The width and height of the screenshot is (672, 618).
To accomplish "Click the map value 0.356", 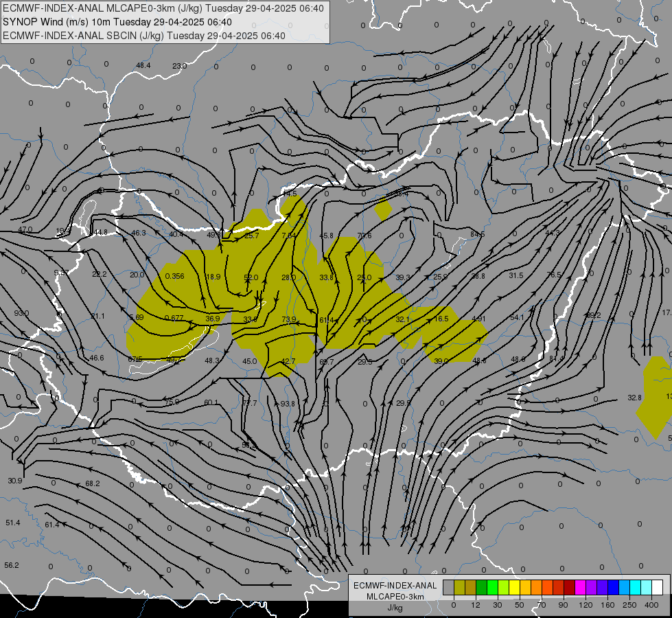I will click(x=174, y=276).
